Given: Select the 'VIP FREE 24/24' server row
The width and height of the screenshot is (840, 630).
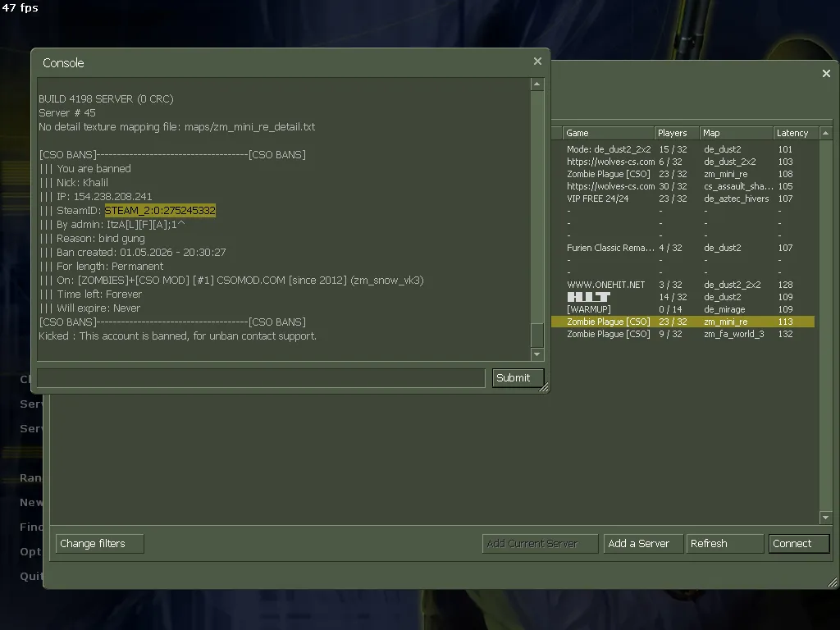Looking at the screenshot, I should coord(683,199).
